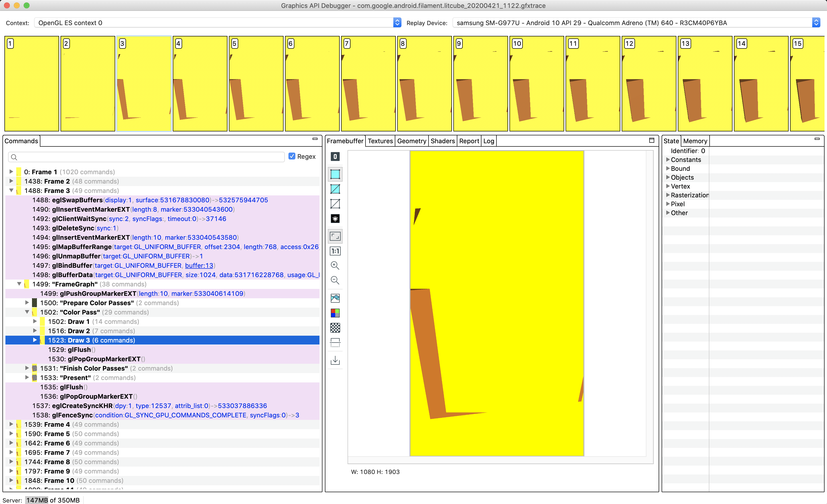The width and height of the screenshot is (827, 504).
Task: Expand the Draw 1 command group
Action: [35, 321]
